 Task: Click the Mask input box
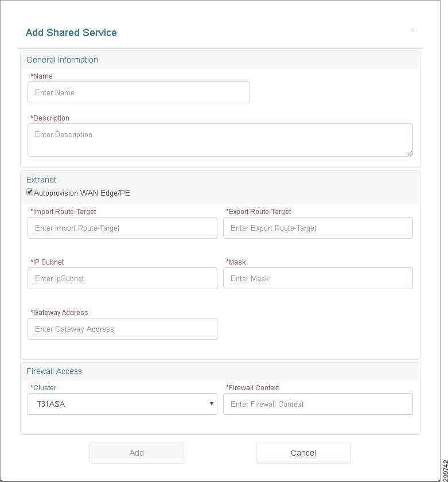click(318, 278)
